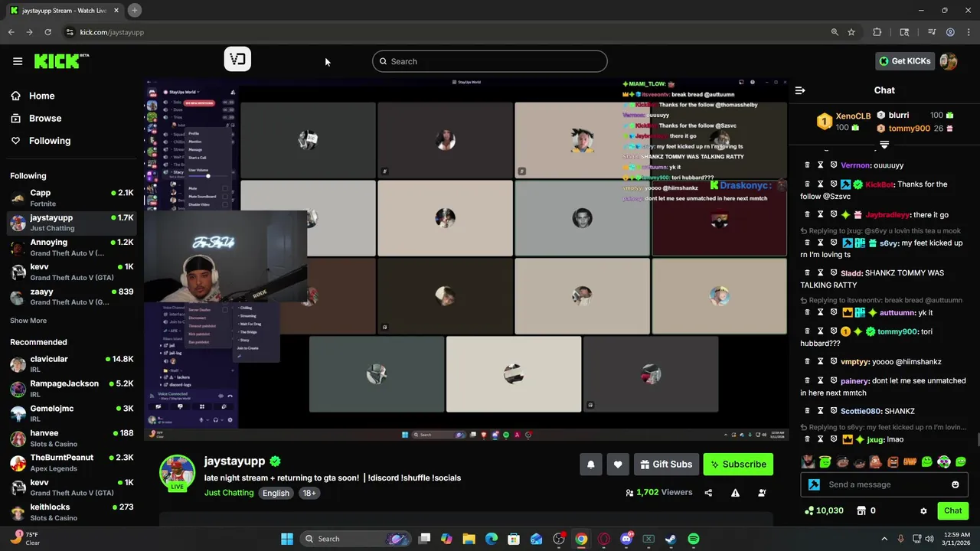Open the vertical video icon near search

tap(237, 59)
